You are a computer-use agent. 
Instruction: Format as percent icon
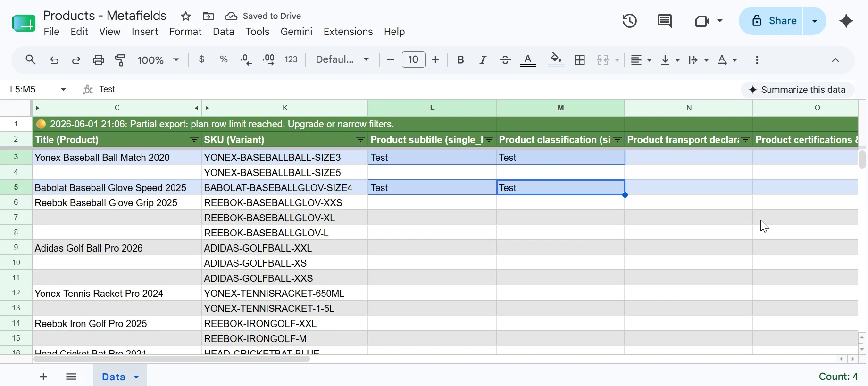(x=224, y=59)
